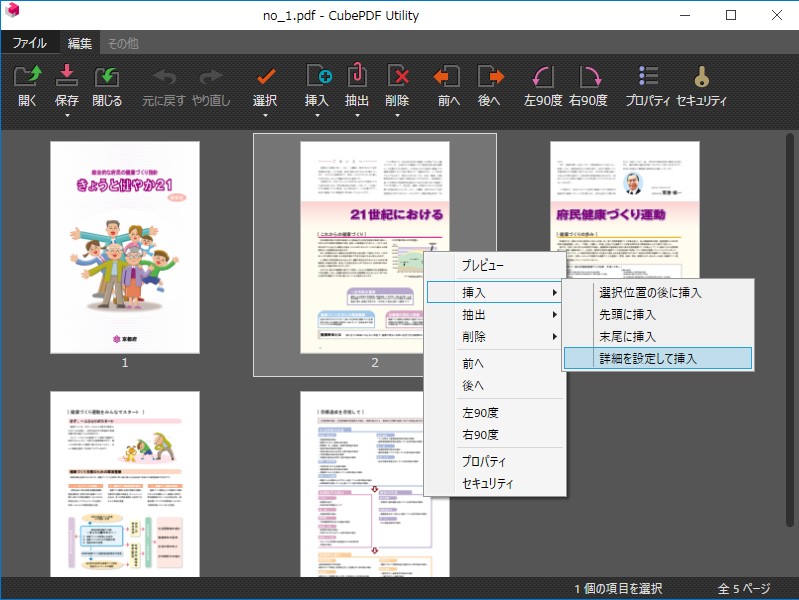Select 挿入 in the context menu
Image resolution: width=799 pixels, height=600 pixels.
pyautogui.click(x=494, y=292)
